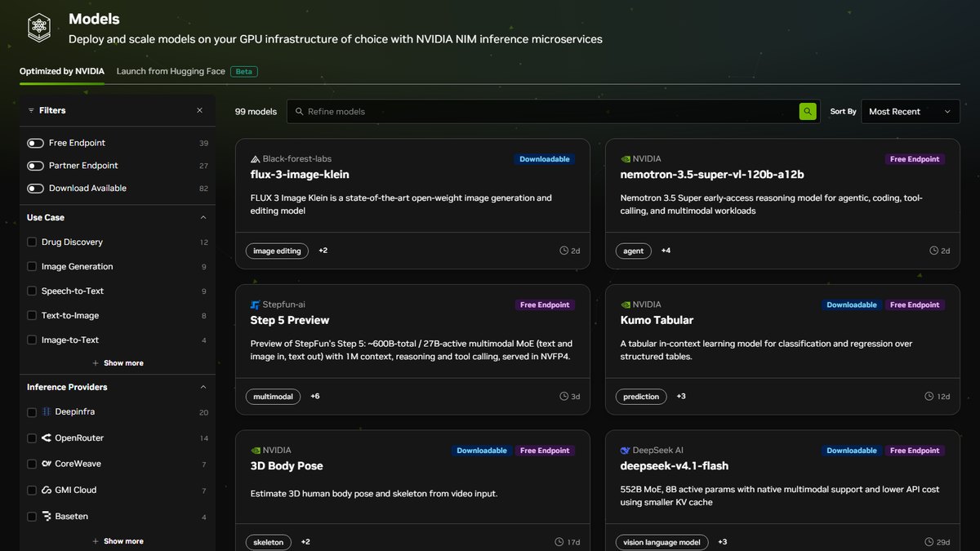
Task: Open the Sort By Most Recent dropdown
Action: [x=911, y=112]
